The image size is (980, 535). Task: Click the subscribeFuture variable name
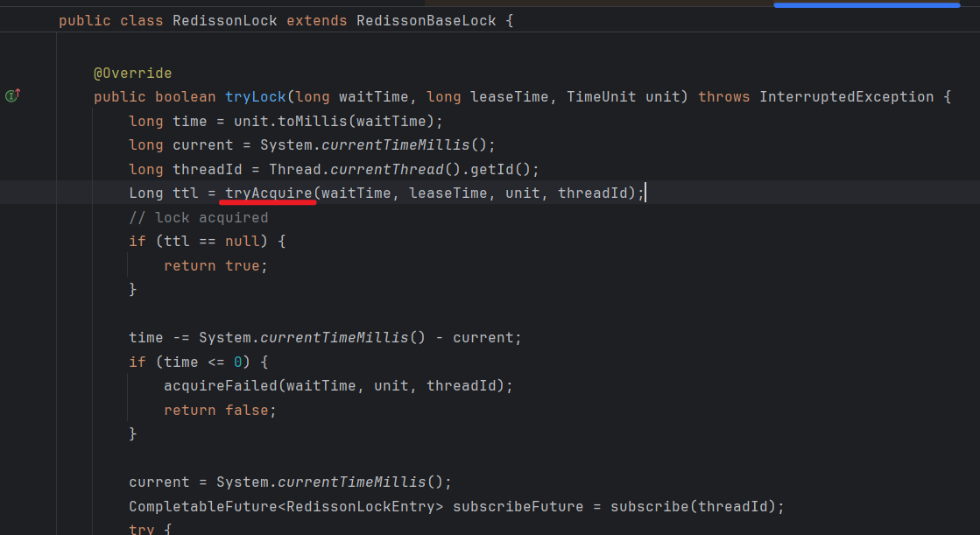point(518,506)
